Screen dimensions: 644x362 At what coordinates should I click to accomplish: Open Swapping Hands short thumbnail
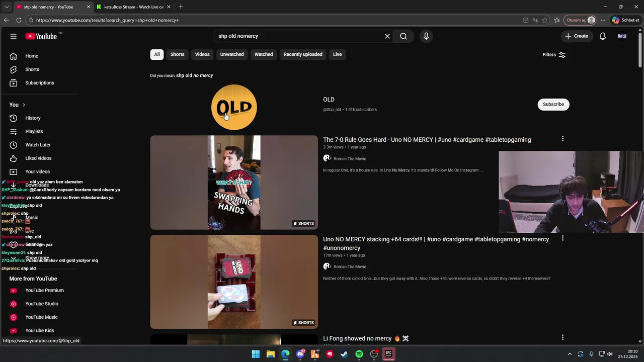(x=234, y=183)
